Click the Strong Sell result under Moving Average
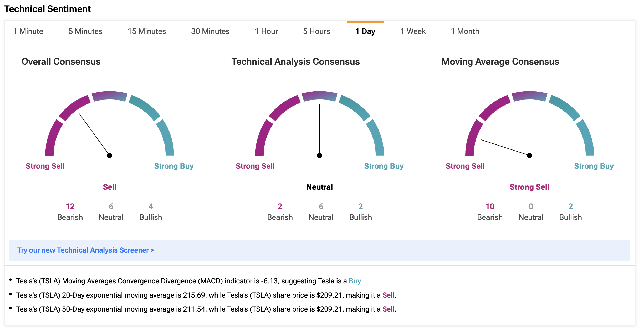Screen dimensions: 644x331 coord(529,187)
